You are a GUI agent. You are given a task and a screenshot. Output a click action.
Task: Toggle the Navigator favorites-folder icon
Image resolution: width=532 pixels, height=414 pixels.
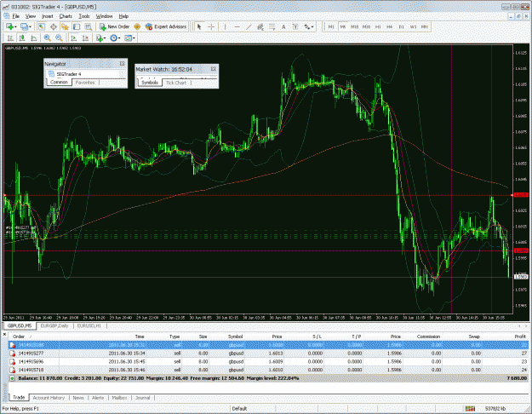pyautogui.click(x=65, y=26)
